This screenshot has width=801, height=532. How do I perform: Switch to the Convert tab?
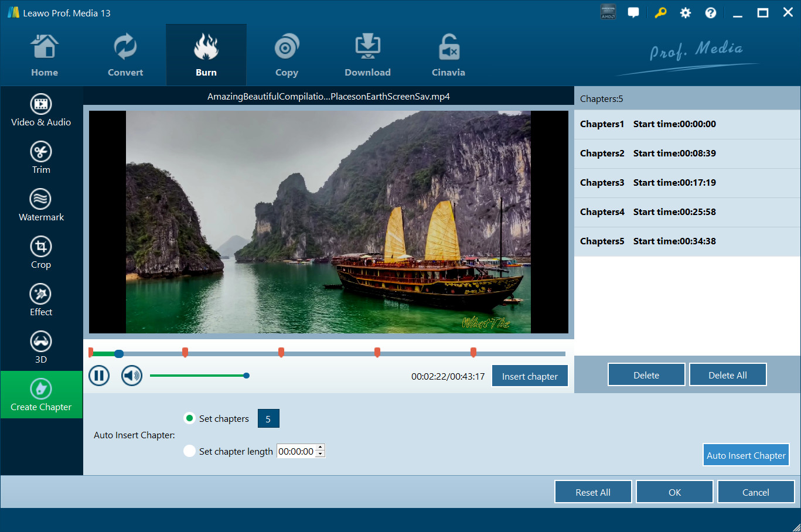125,56
